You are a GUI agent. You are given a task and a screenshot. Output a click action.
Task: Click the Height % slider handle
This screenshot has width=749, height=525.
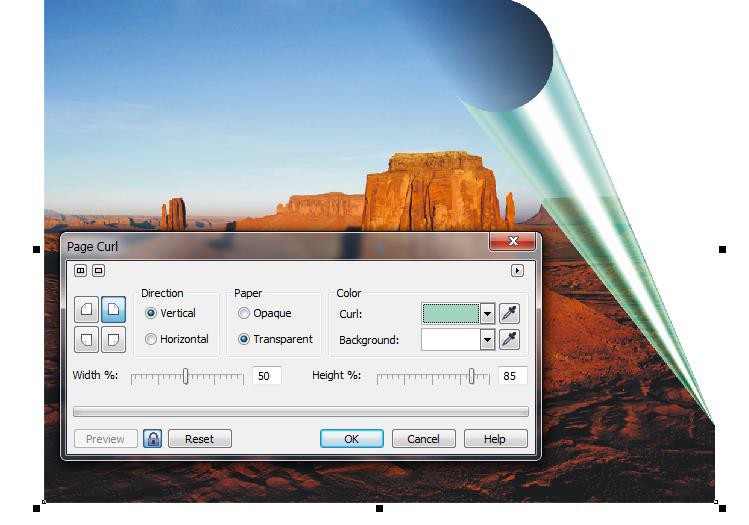pyautogui.click(x=471, y=376)
